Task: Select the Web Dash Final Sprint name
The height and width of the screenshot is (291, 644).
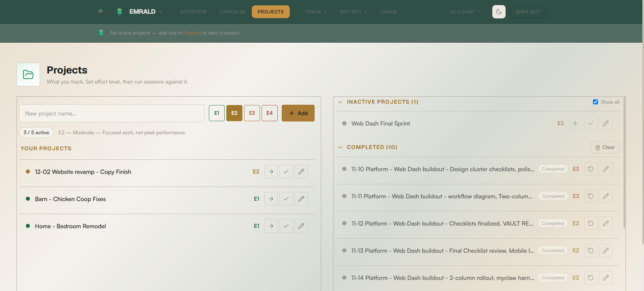Action: [x=380, y=124]
